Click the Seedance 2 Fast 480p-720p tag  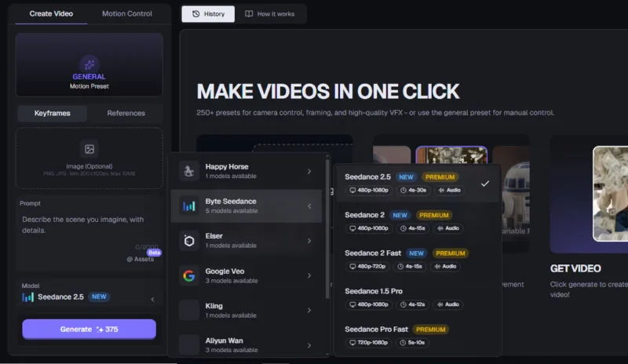point(367,266)
